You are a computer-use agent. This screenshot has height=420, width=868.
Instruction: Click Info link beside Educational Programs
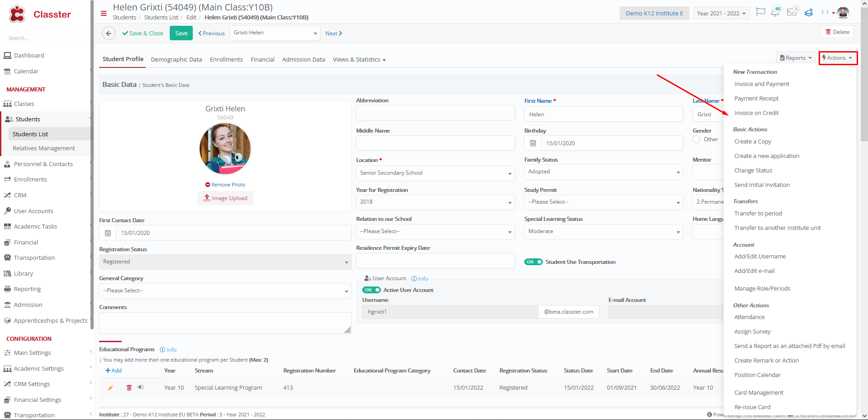click(168, 349)
